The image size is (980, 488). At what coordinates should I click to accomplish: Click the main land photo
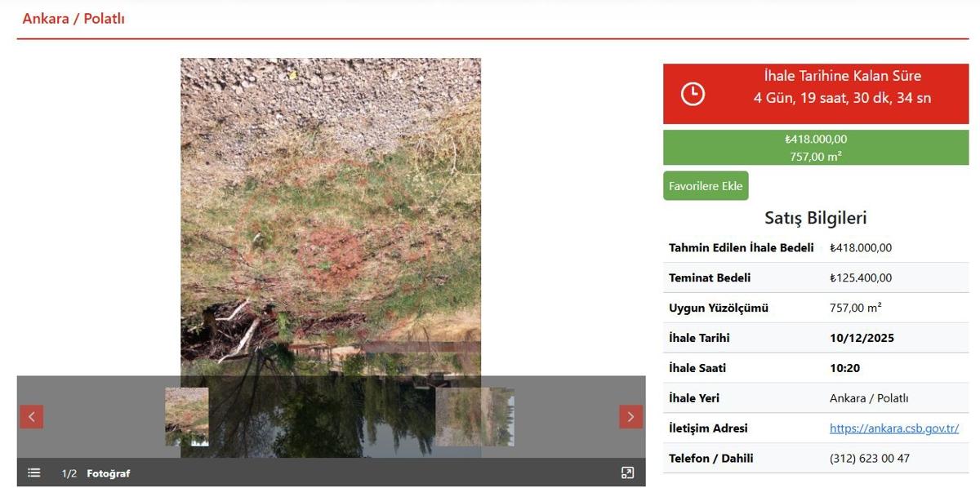click(x=331, y=216)
